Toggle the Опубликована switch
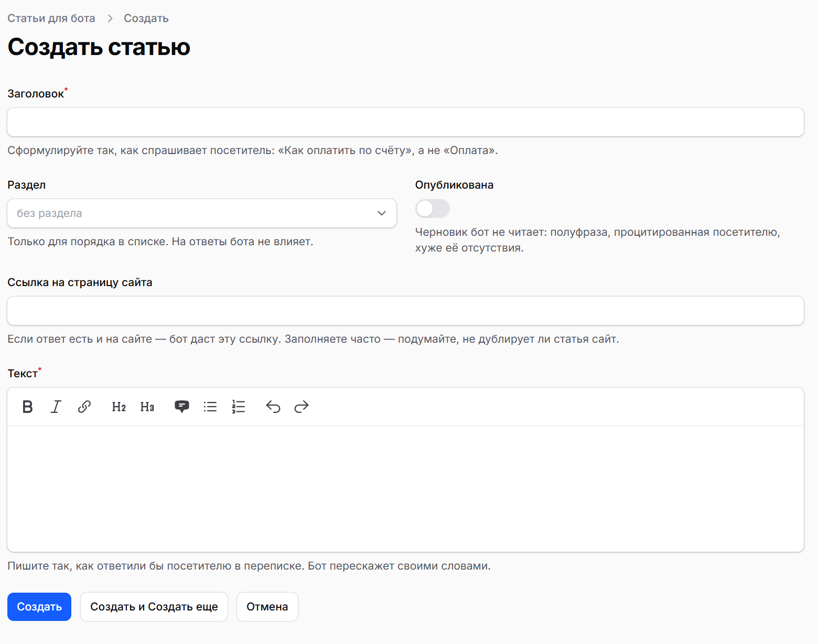Viewport: 818px width, 644px height. 433,209
